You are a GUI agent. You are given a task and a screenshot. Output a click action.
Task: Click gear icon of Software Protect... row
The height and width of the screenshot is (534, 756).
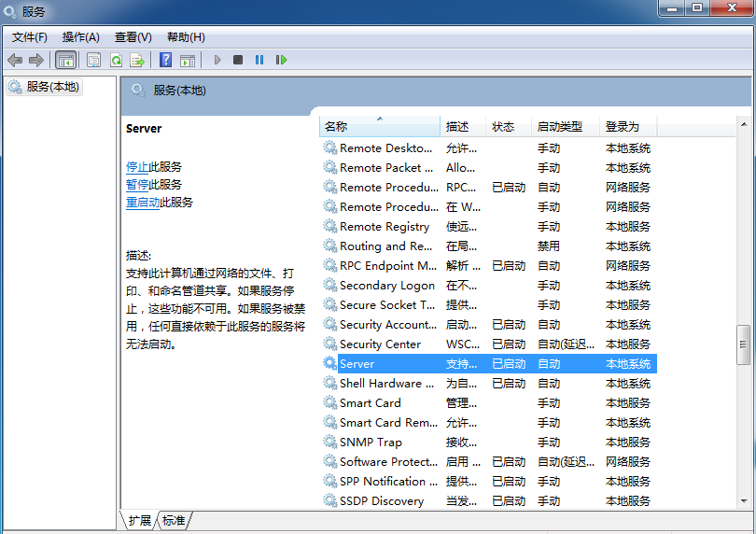[x=330, y=461]
